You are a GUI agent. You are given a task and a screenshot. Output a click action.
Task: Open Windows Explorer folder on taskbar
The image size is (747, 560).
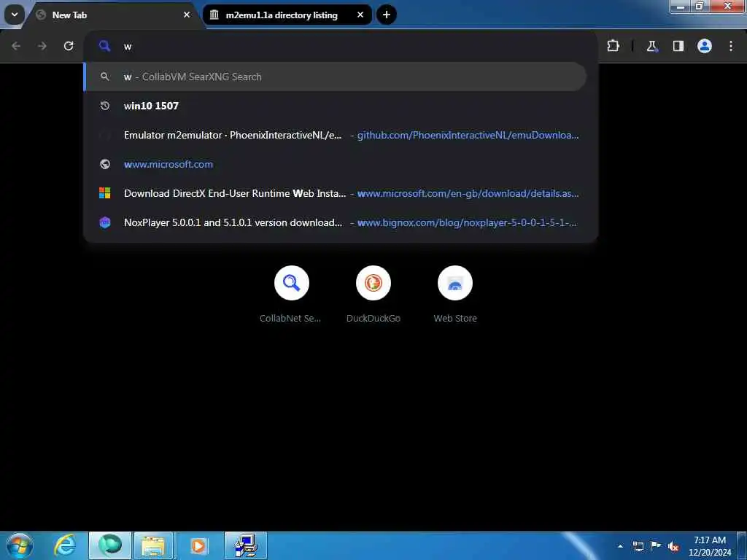point(153,545)
